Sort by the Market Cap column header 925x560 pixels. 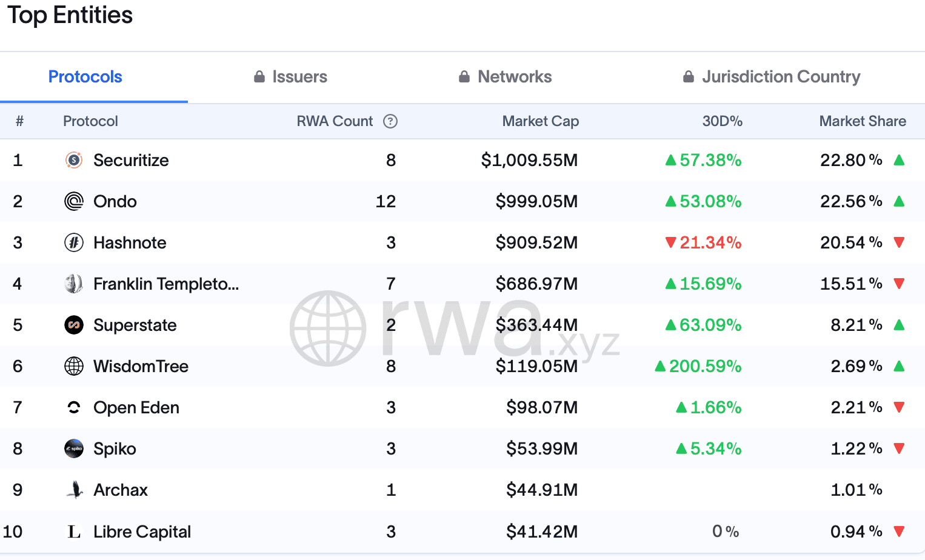[541, 121]
